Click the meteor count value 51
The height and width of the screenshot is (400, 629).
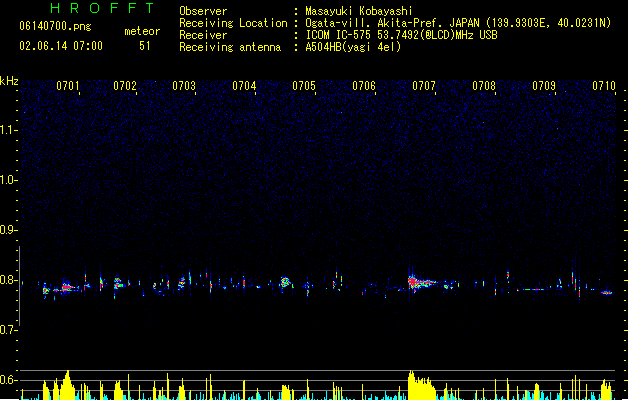coord(145,46)
